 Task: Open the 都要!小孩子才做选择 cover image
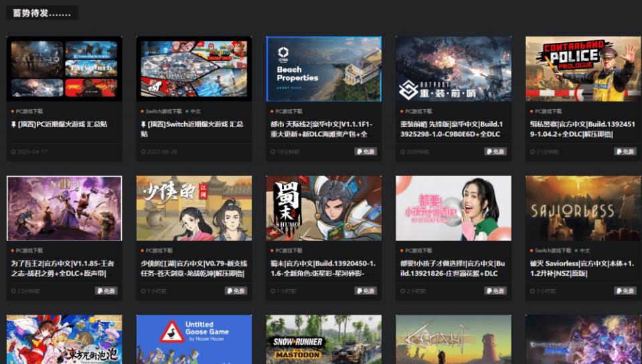[x=453, y=208]
